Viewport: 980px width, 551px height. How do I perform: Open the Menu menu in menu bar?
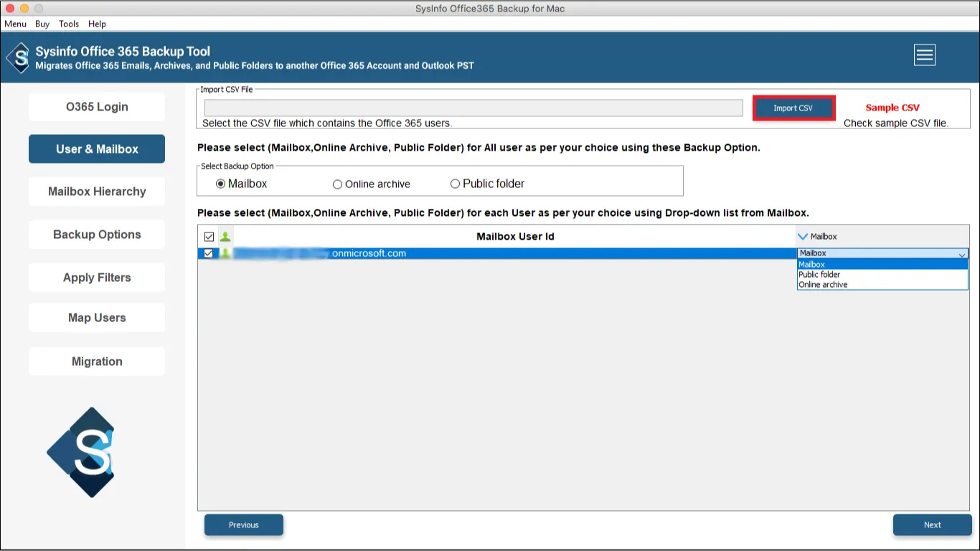pos(15,24)
